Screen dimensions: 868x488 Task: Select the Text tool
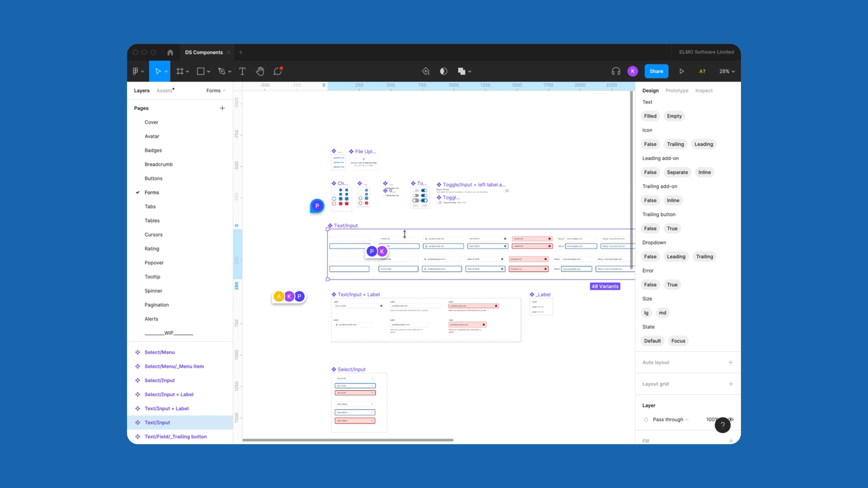242,71
